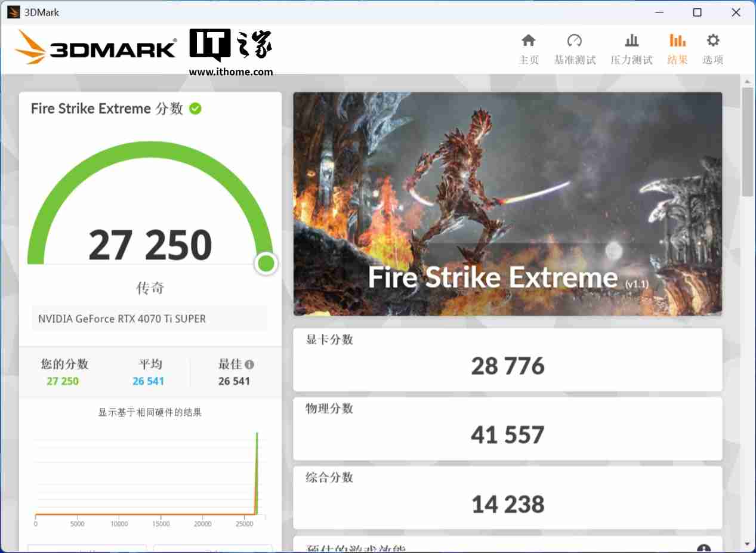Navigate to 主页 using the home icon
756x553 pixels.
pos(529,48)
